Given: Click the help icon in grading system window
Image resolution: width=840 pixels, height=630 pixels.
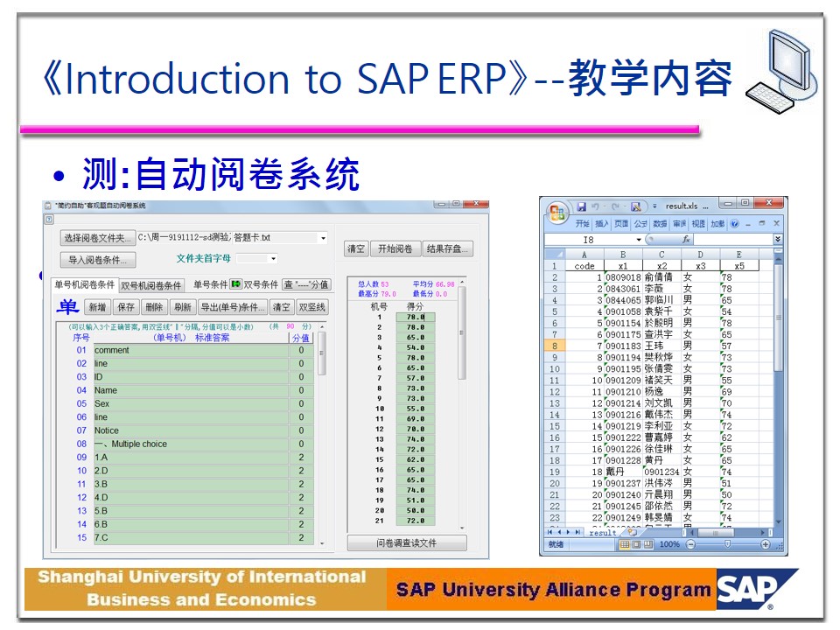Looking at the screenshot, I should coord(48,219).
